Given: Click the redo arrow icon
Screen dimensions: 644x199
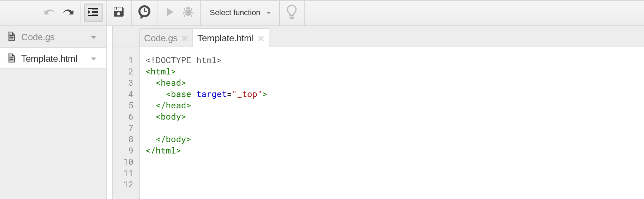Looking at the screenshot, I should click(68, 12).
